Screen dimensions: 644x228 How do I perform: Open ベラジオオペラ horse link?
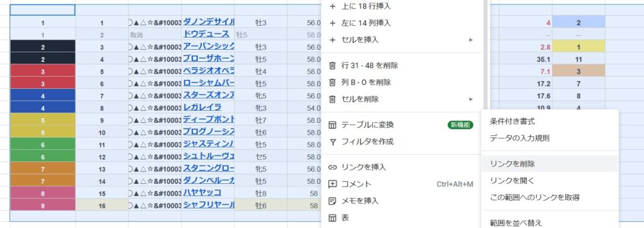[x=208, y=71]
